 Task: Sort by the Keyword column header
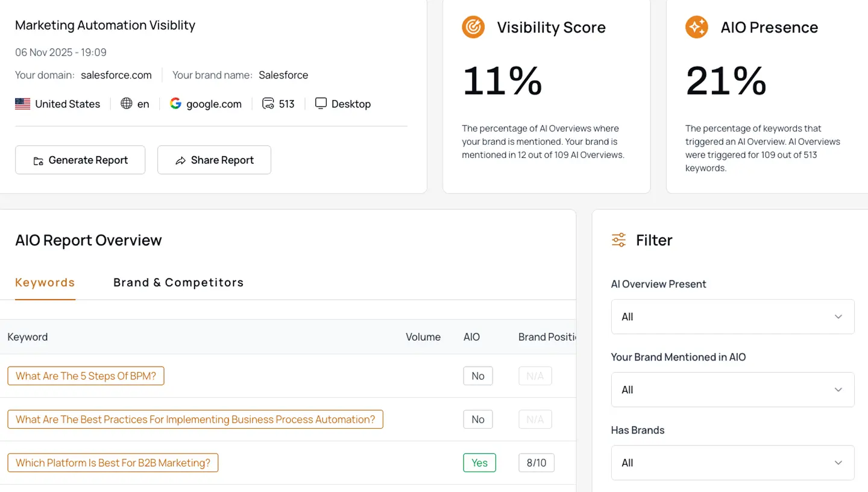pyautogui.click(x=28, y=336)
